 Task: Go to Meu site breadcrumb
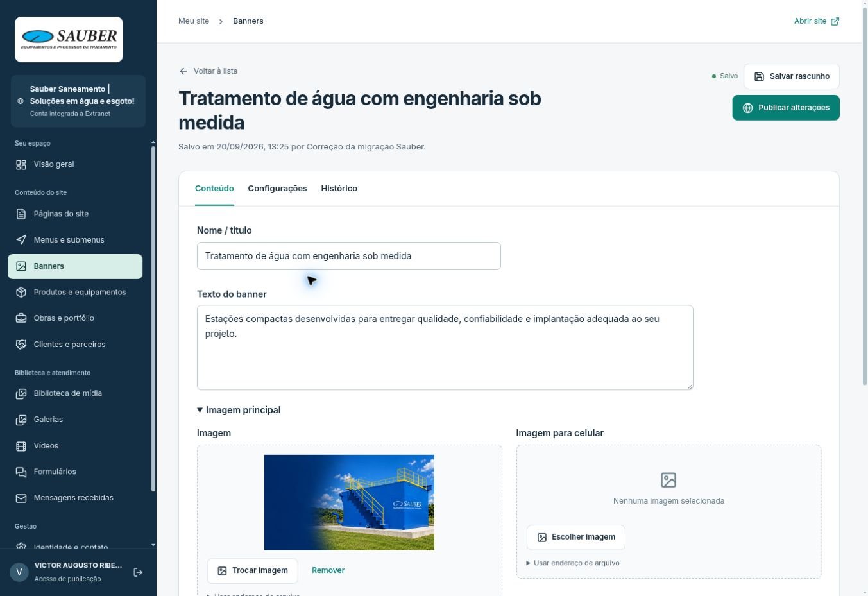(194, 21)
